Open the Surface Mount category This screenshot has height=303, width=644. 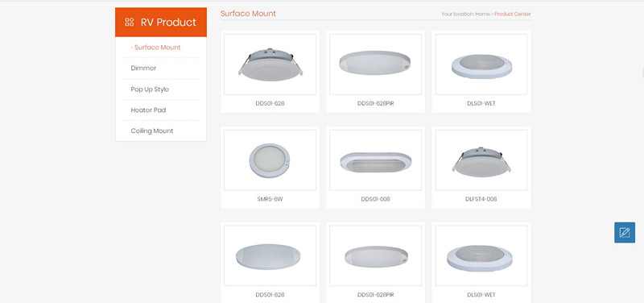(x=155, y=48)
